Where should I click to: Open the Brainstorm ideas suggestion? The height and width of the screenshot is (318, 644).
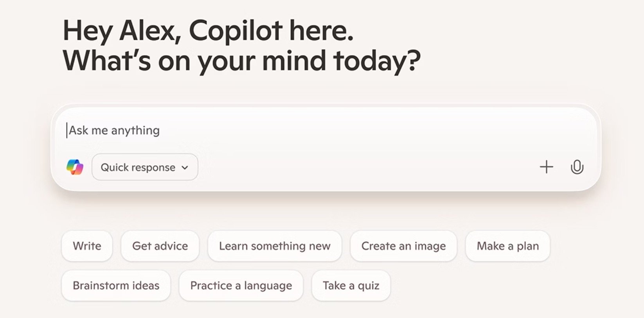(116, 286)
